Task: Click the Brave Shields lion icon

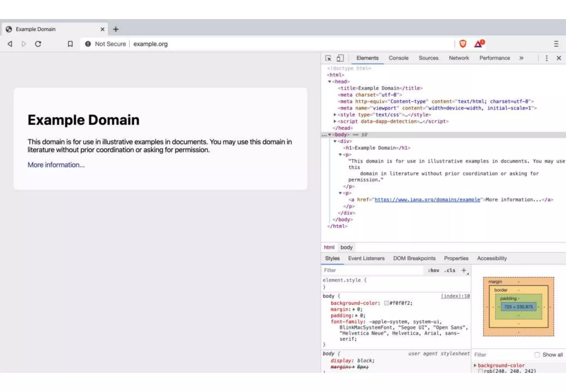Action: pos(463,44)
